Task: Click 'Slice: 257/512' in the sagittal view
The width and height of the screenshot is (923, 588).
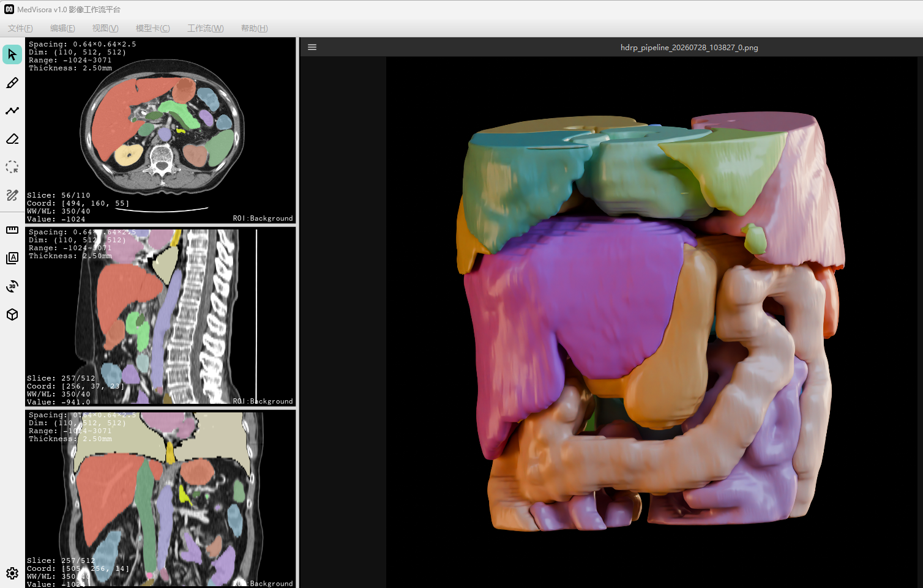Action: tap(61, 378)
